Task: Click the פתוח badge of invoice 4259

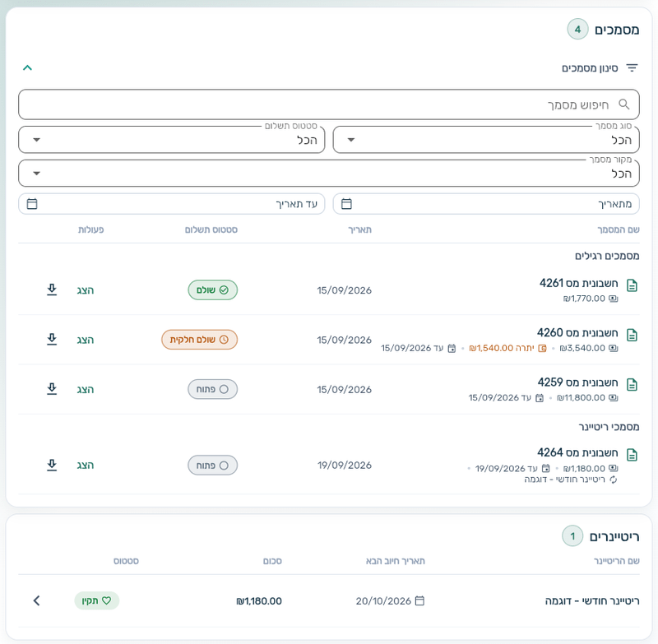Action: coord(213,389)
